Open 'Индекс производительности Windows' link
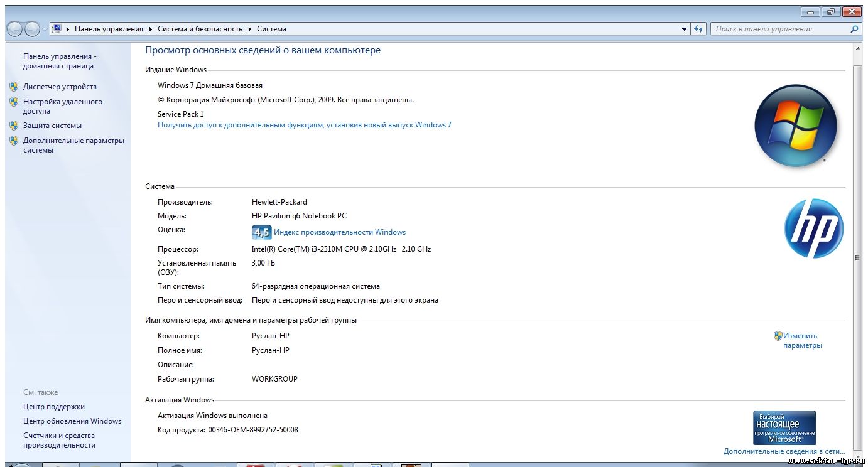The width and height of the screenshot is (868, 467). click(340, 232)
